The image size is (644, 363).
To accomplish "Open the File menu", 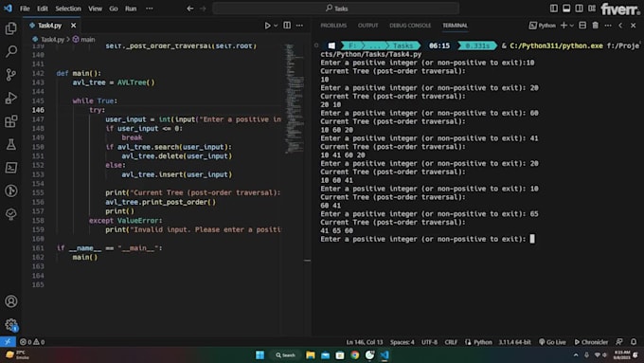I will [25, 9].
